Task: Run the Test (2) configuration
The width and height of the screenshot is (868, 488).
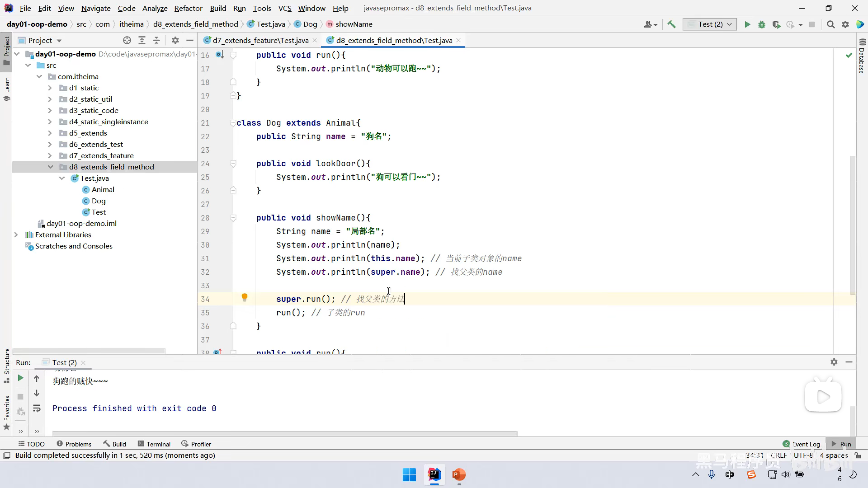Action: (x=747, y=24)
